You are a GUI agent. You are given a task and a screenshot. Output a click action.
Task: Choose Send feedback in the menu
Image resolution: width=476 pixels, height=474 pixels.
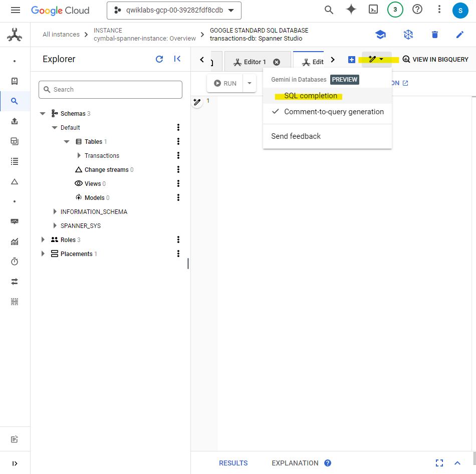[x=327, y=136]
